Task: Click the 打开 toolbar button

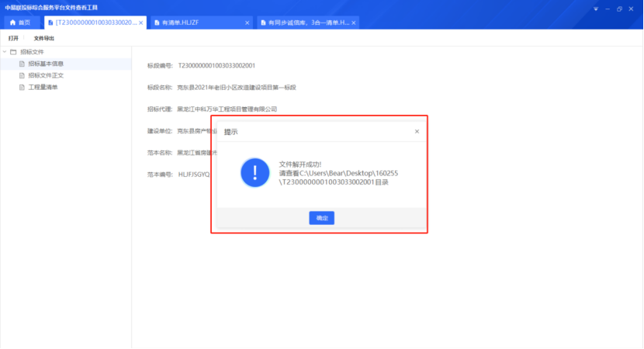Action: click(x=13, y=38)
